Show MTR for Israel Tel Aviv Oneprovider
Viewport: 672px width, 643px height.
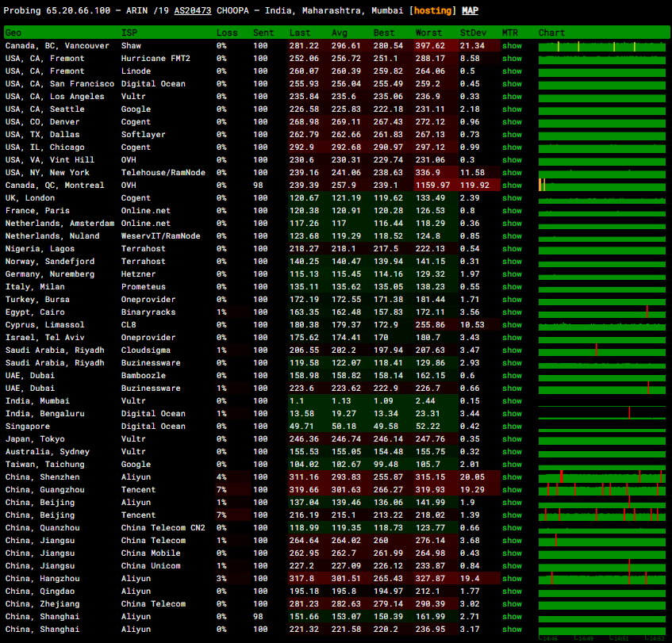[x=512, y=338]
